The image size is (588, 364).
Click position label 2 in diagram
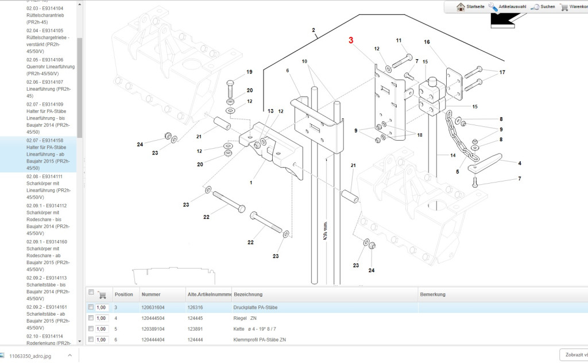(x=314, y=30)
